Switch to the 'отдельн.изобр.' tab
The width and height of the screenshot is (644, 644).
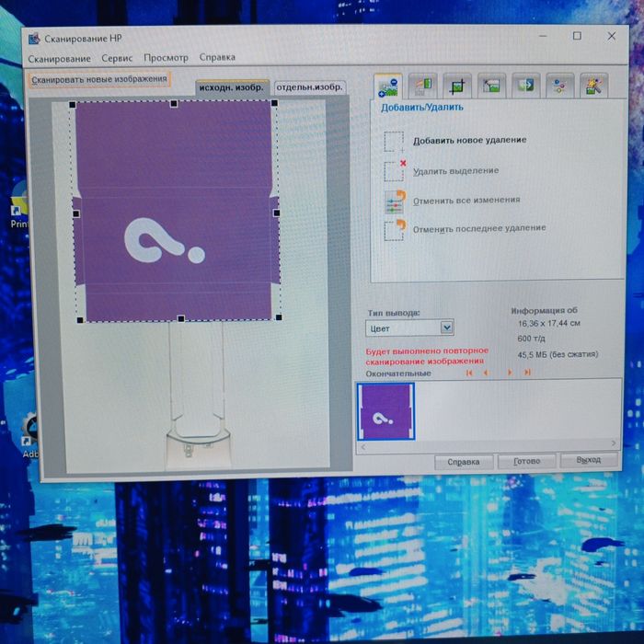pos(309,87)
